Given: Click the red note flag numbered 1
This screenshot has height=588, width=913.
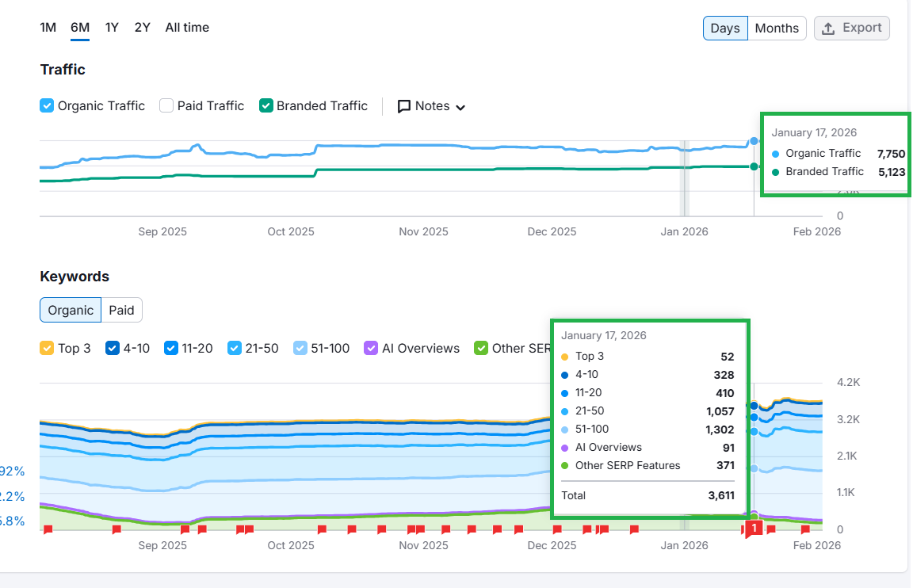Looking at the screenshot, I should click(754, 528).
